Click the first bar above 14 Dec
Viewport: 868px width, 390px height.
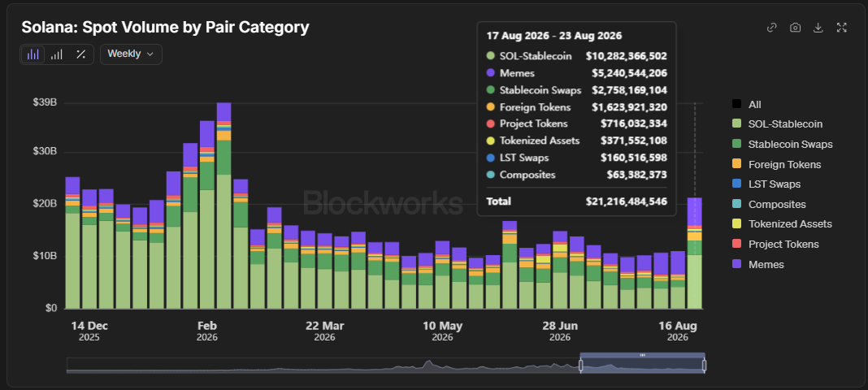(x=72, y=243)
